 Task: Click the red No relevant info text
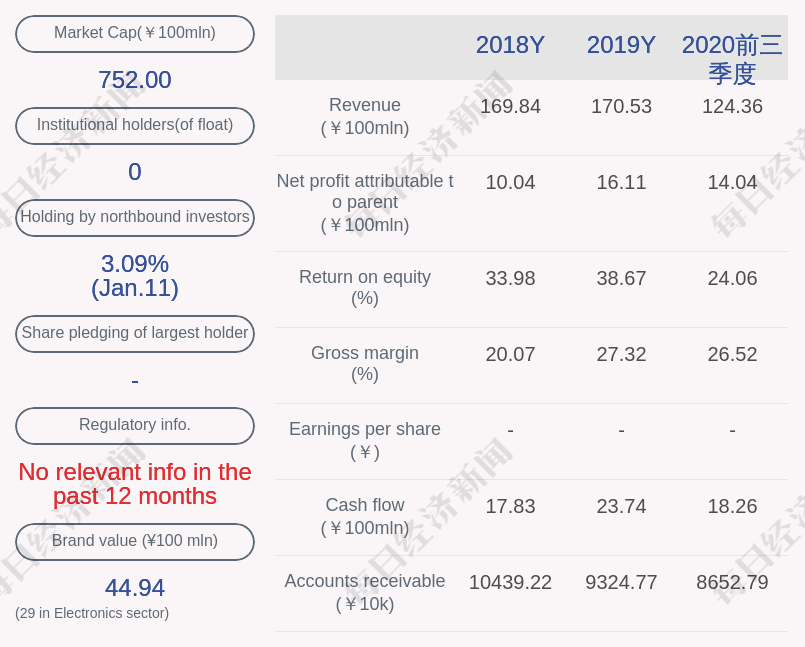tap(135, 484)
